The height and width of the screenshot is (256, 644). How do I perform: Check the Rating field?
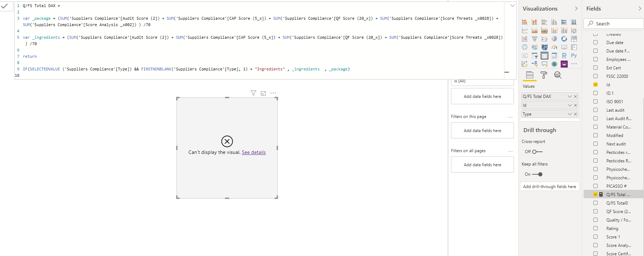click(x=595, y=228)
